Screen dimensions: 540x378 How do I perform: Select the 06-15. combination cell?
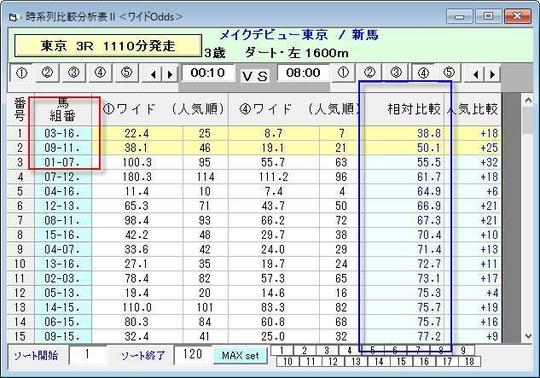click(x=63, y=322)
